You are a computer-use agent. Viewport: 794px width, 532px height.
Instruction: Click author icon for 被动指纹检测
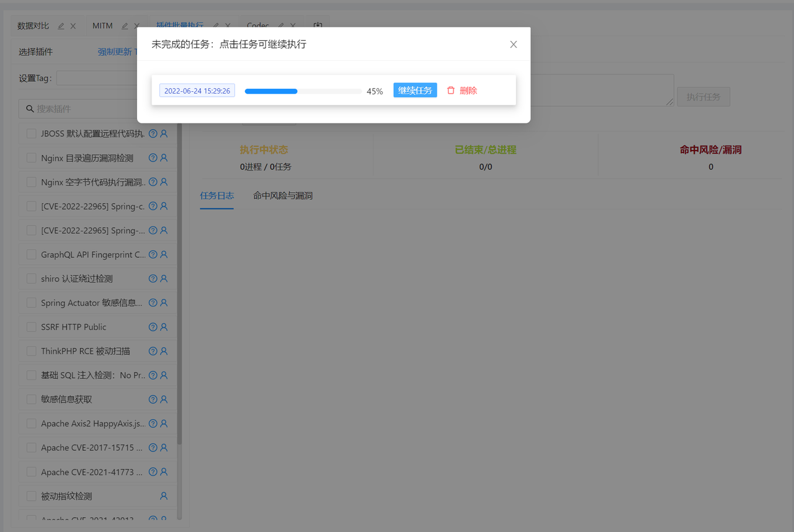[x=164, y=496]
